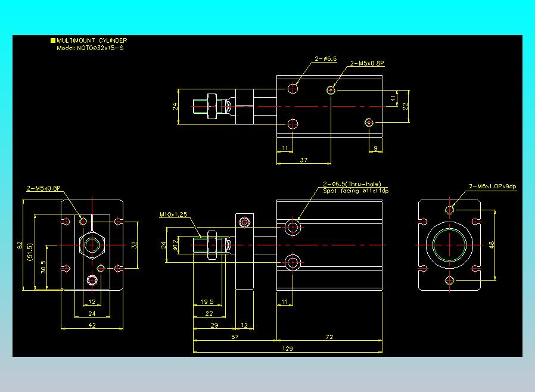
Task: Click the 42 width dimension
Action: [x=92, y=325]
